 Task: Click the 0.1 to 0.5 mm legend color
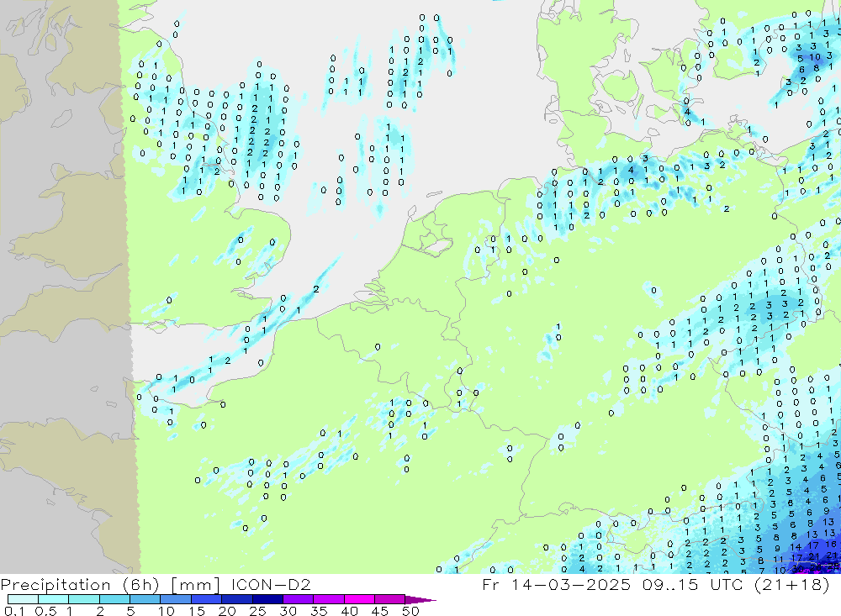(23, 599)
